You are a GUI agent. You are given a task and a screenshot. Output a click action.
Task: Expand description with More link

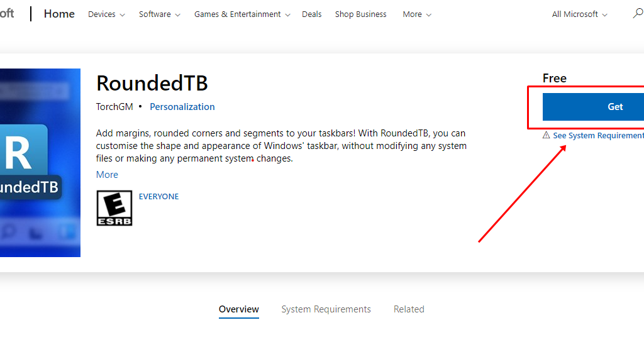coord(107,175)
